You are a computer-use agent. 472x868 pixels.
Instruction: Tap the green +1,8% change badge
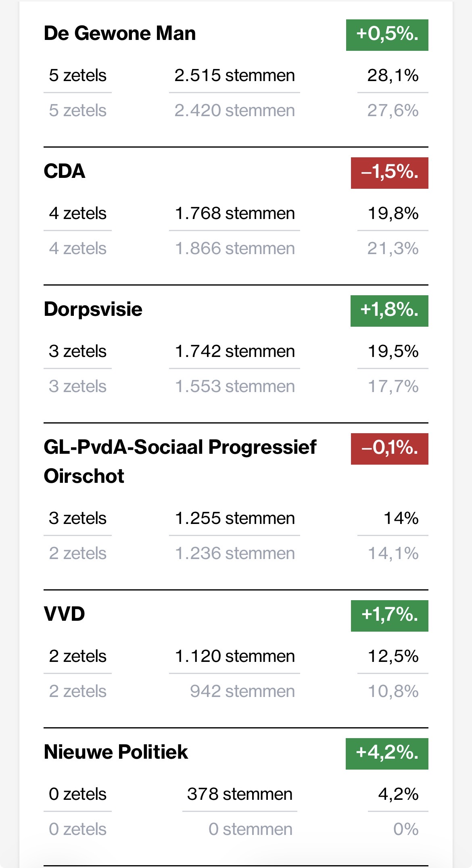coord(389,311)
